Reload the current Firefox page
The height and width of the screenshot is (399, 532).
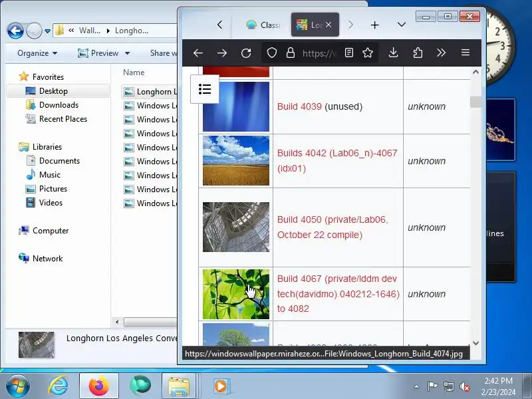click(x=246, y=53)
